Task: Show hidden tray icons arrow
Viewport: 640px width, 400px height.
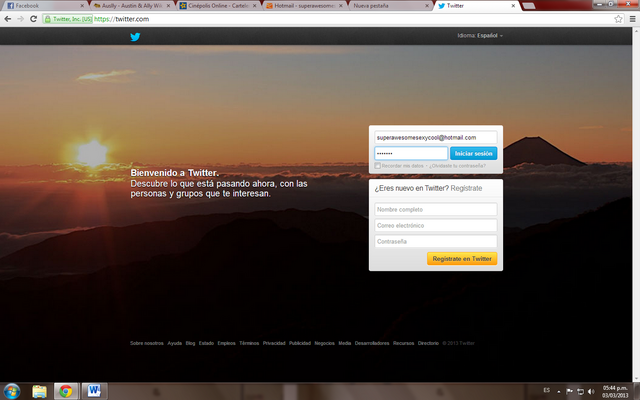Action: pos(558,391)
